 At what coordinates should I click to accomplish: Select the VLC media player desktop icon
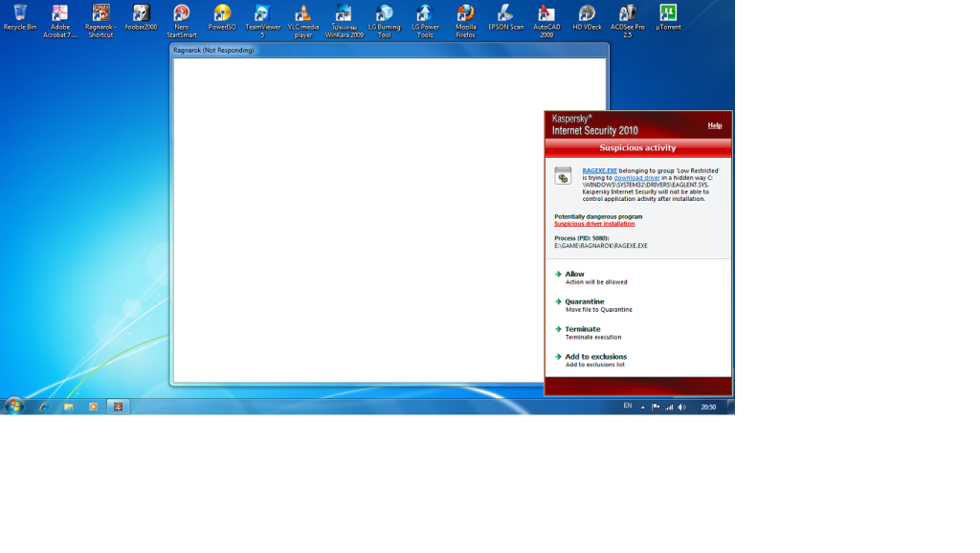[x=303, y=21]
